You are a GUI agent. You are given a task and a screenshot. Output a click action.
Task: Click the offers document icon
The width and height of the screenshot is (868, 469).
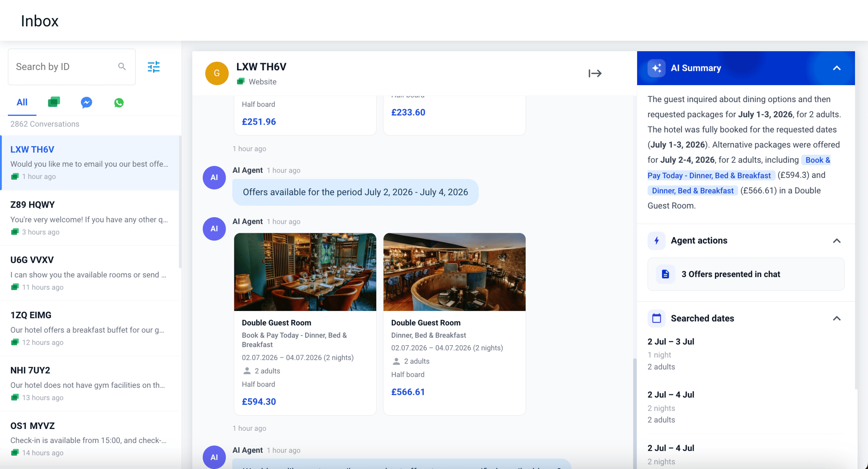(665, 274)
